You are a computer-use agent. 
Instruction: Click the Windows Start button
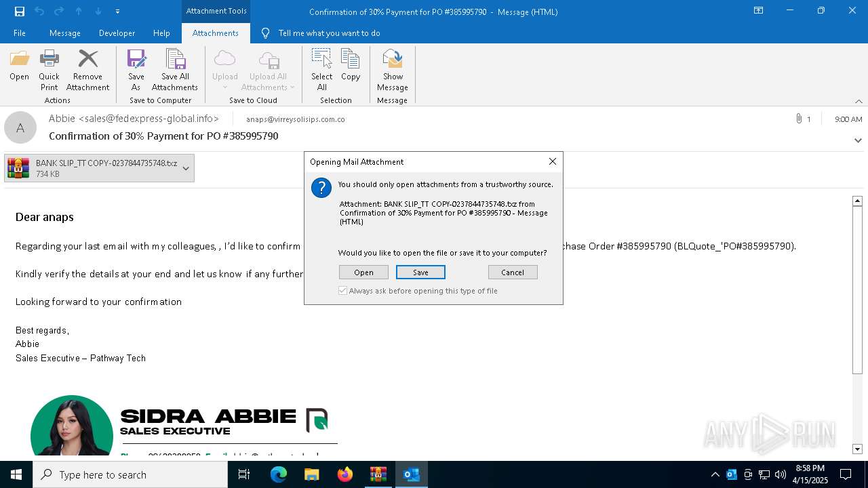[16, 474]
